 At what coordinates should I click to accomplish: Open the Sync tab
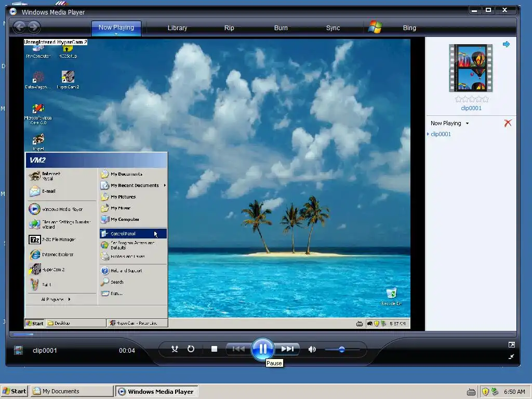[x=333, y=28]
